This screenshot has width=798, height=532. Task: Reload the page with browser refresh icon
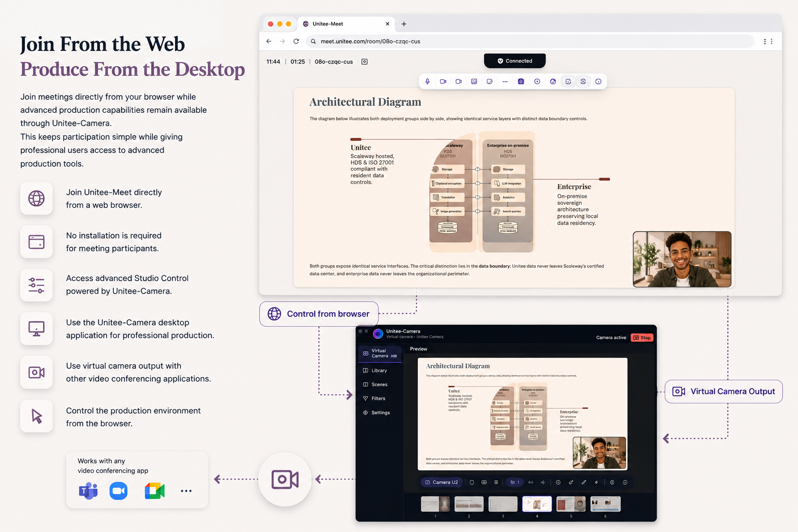click(x=296, y=42)
